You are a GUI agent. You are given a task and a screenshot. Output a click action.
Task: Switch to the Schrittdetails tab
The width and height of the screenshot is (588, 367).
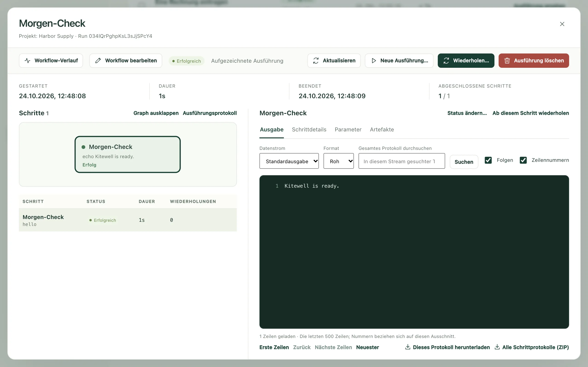coord(309,130)
